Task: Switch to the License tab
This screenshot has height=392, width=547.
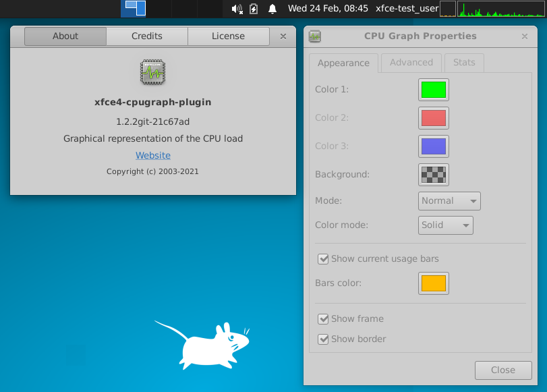Action: tap(229, 36)
